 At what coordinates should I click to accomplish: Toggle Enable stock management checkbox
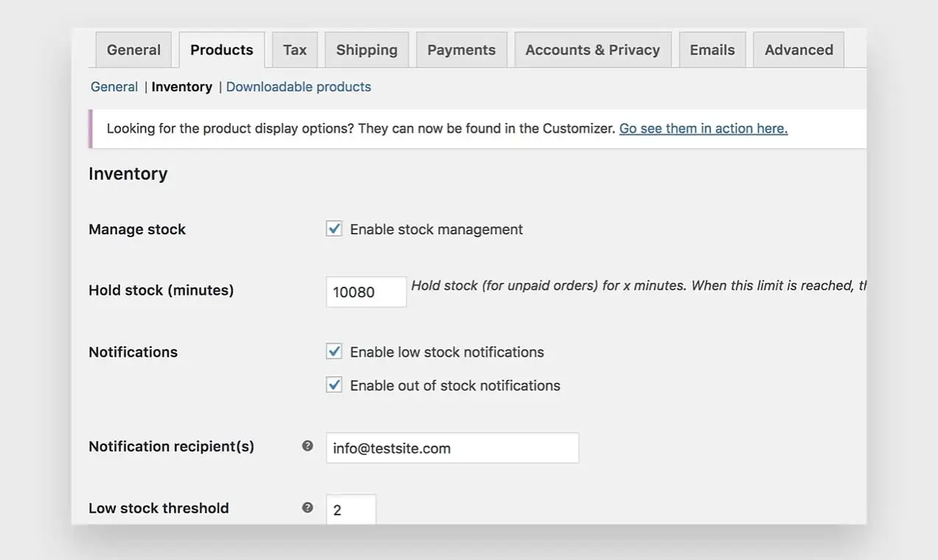pos(334,229)
